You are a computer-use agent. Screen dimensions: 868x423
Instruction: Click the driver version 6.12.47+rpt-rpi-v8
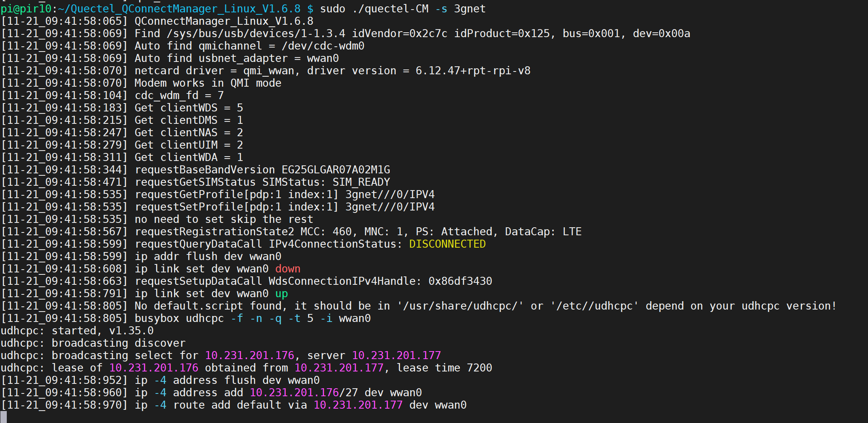click(473, 71)
